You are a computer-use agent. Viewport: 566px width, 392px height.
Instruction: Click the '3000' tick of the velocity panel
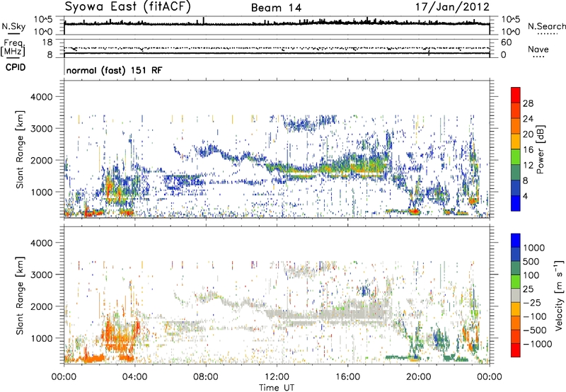click(42, 275)
